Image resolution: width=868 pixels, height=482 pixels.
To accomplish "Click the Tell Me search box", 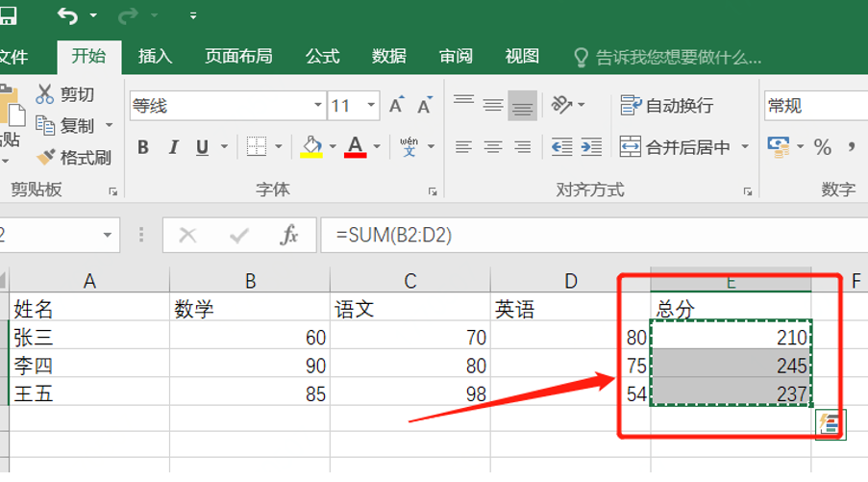I will click(x=669, y=57).
